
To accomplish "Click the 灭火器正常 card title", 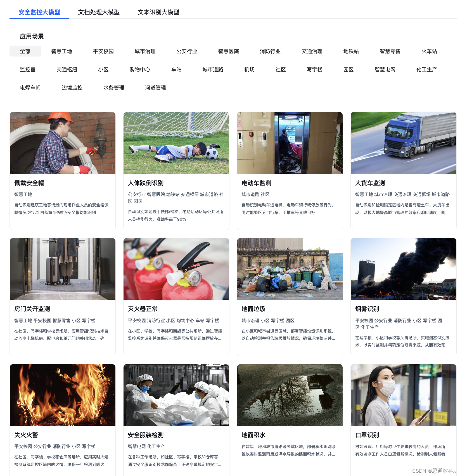I will (143, 309).
